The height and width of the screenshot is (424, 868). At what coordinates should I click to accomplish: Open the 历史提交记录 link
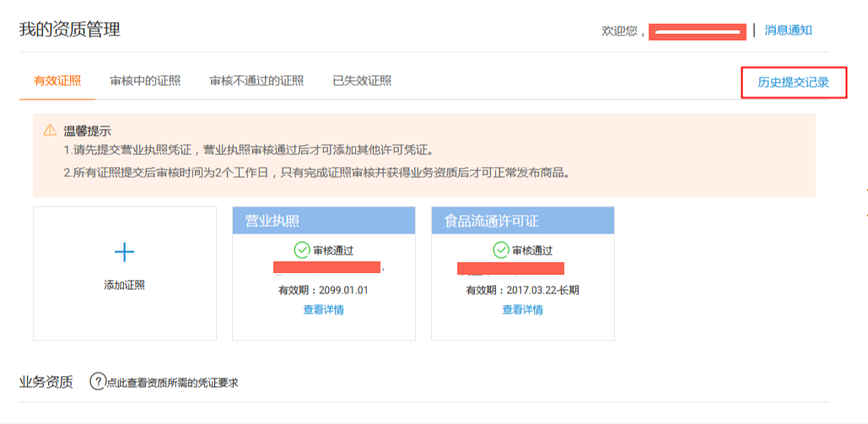[793, 83]
